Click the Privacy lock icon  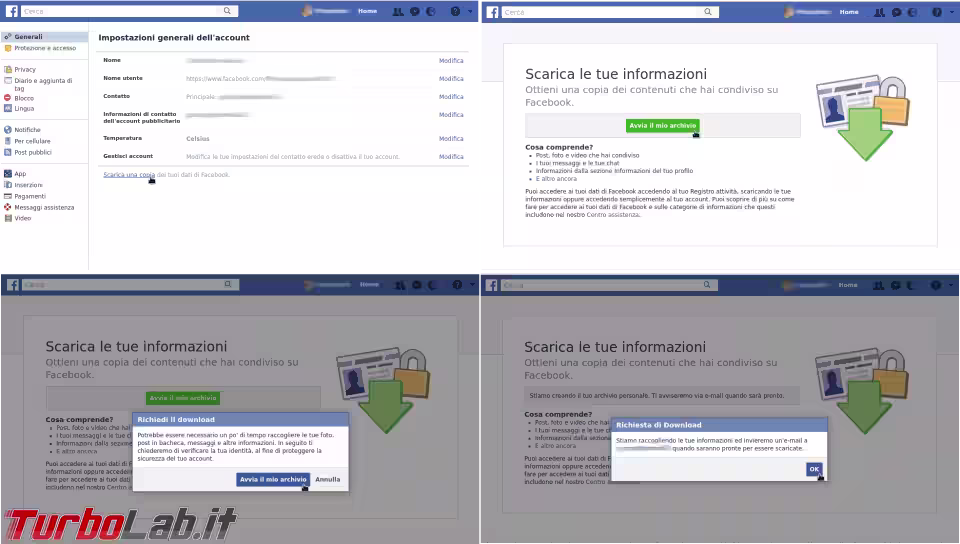tap(7, 70)
